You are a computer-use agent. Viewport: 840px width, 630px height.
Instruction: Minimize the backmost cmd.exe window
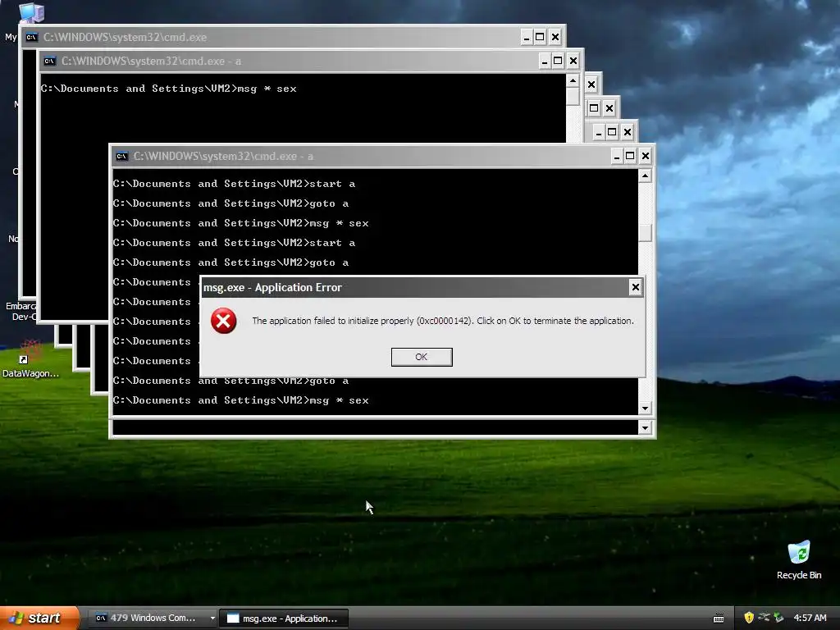pos(527,37)
